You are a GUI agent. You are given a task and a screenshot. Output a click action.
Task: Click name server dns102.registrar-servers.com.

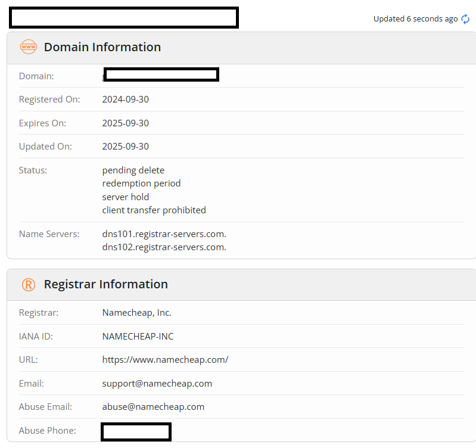164,247
